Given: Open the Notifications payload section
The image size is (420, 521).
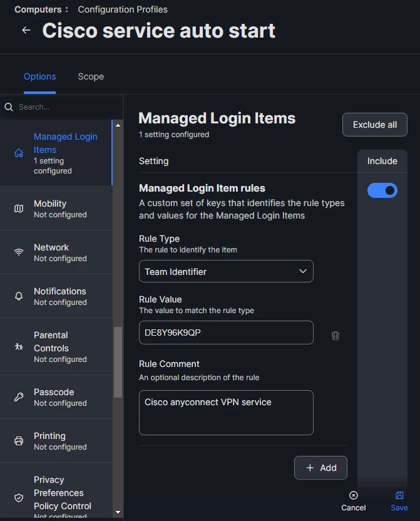Looking at the screenshot, I should (x=56, y=296).
